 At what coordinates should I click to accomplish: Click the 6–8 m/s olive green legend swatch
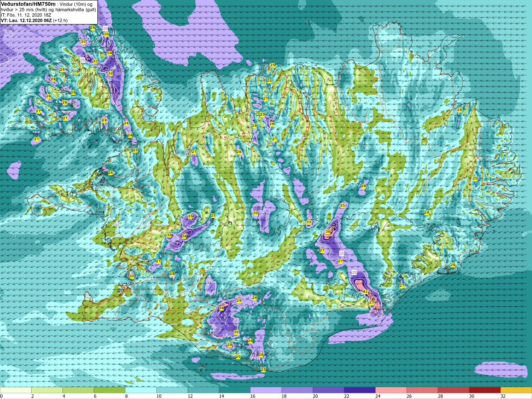(109, 390)
